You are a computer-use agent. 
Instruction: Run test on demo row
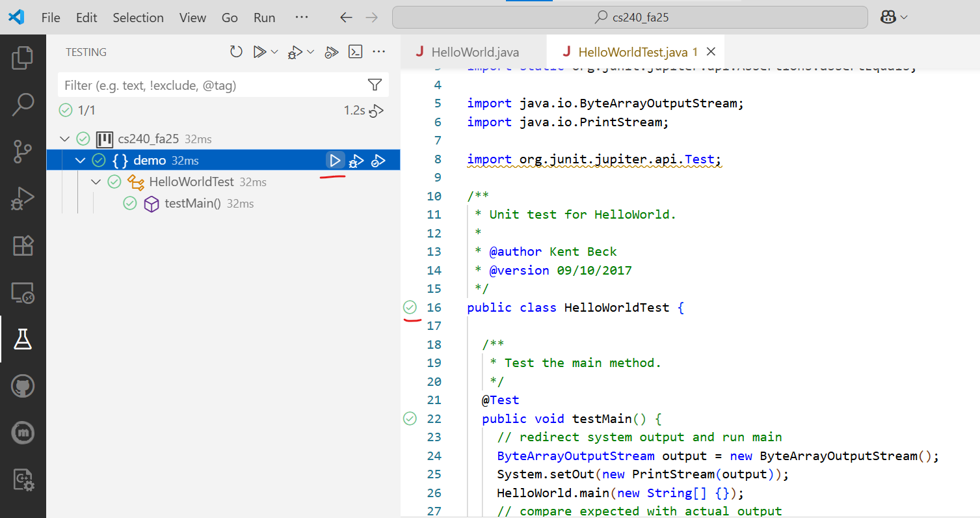tap(335, 160)
